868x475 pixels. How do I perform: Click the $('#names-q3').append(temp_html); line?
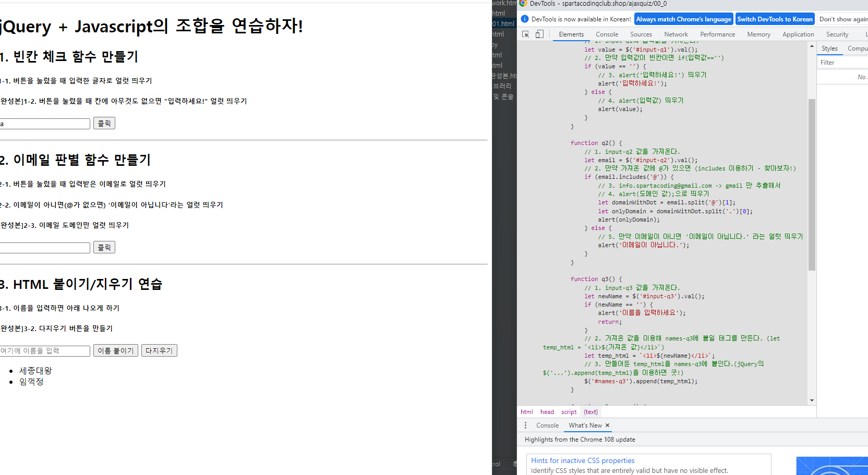pos(641,381)
